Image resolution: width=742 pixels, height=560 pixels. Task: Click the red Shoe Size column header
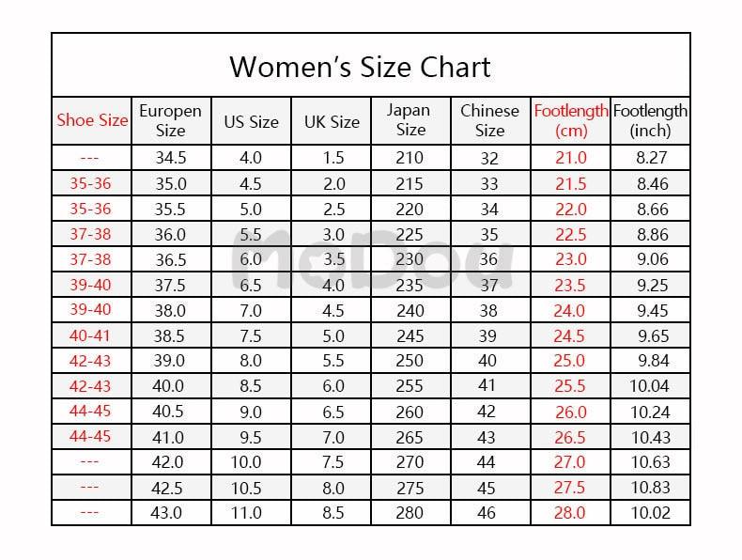[x=92, y=119]
